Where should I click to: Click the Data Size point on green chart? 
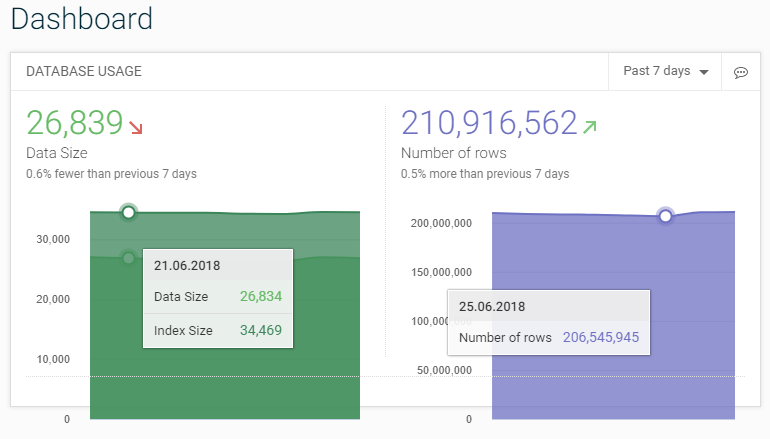(129, 258)
